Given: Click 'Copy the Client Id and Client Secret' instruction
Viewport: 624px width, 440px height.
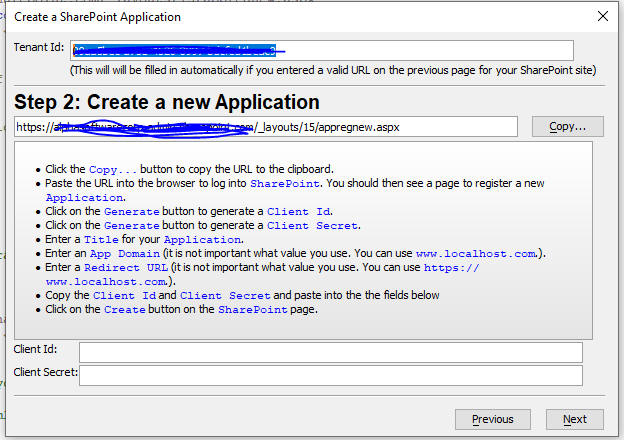Looking at the screenshot, I should tap(242, 295).
